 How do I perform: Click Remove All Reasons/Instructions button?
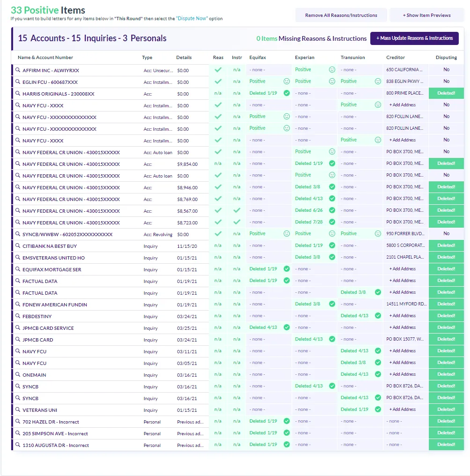click(341, 15)
